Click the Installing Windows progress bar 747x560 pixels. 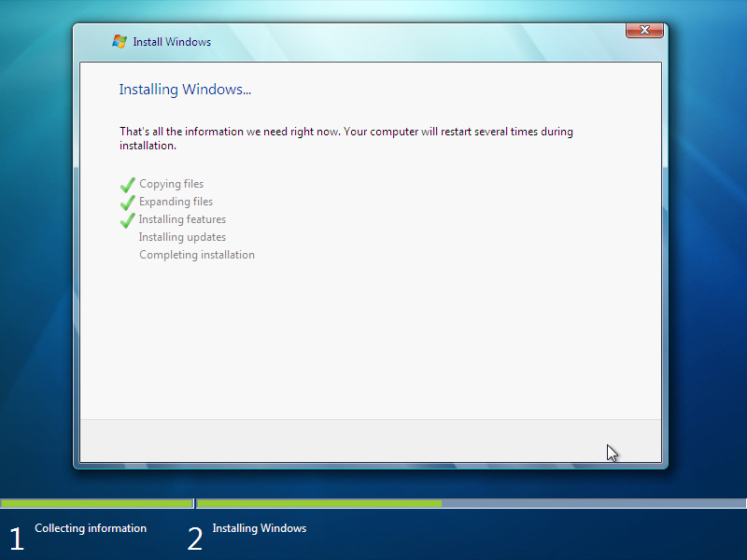472,503
